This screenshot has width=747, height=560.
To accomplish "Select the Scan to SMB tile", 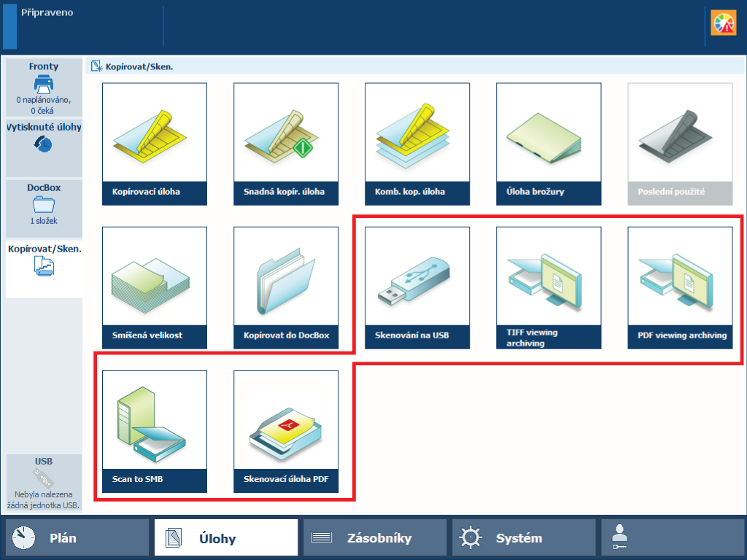I will 155,432.
